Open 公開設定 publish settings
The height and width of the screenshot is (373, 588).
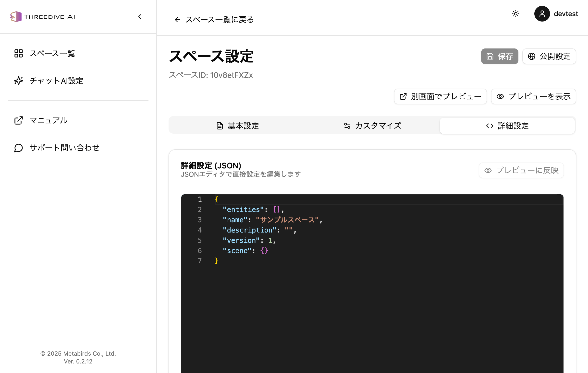point(549,56)
